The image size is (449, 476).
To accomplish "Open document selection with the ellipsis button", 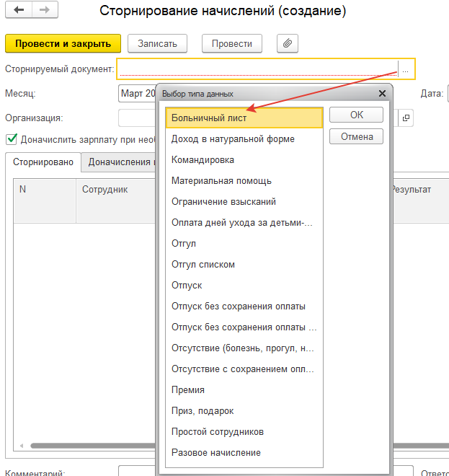I will [405, 69].
